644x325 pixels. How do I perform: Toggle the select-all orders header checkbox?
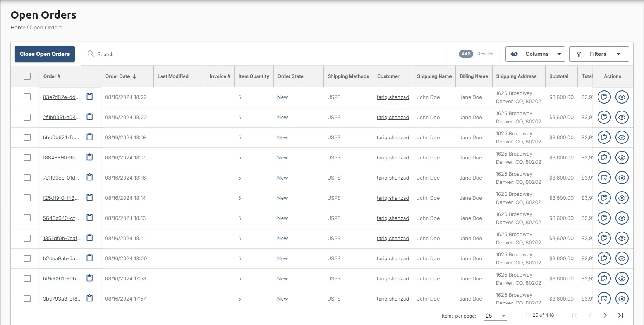[27, 76]
